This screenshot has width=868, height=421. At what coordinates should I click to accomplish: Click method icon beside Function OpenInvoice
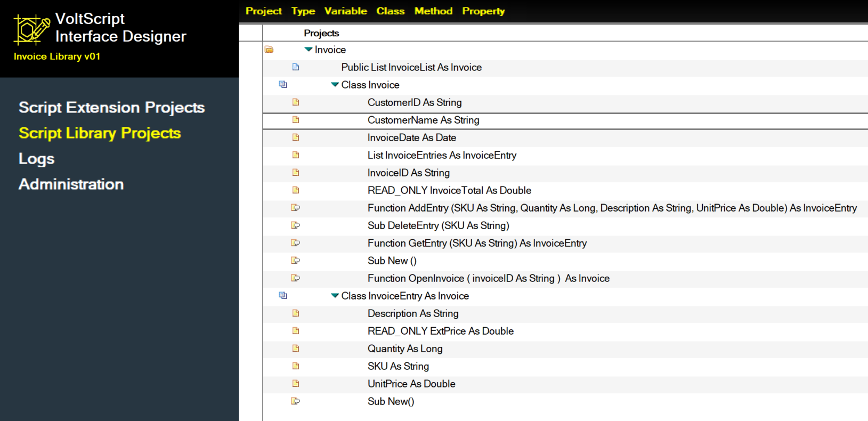(x=295, y=278)
